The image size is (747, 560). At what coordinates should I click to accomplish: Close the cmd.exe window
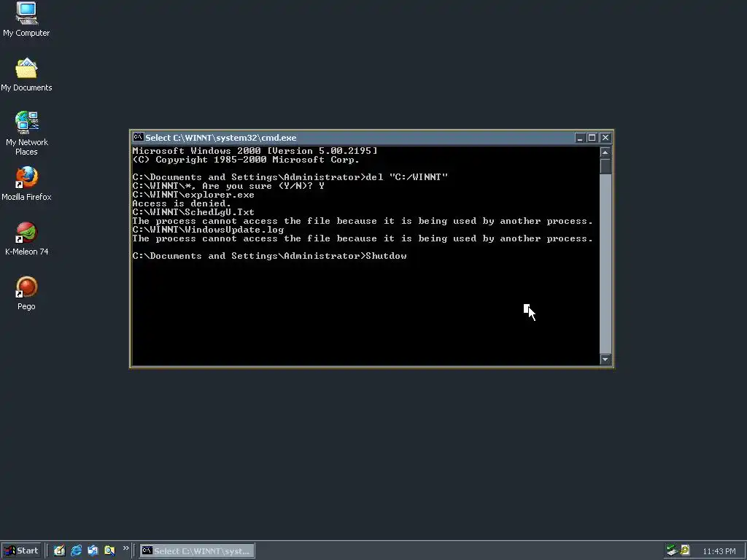(605, 138)
